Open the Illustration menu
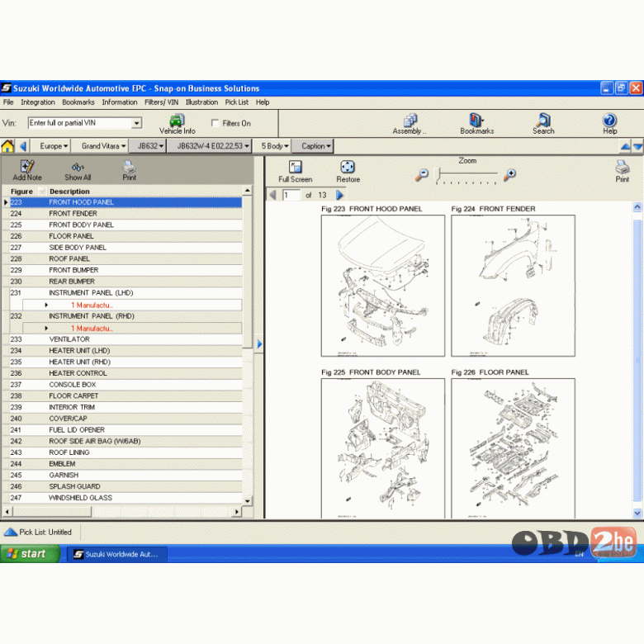 (x=201, y=102)
